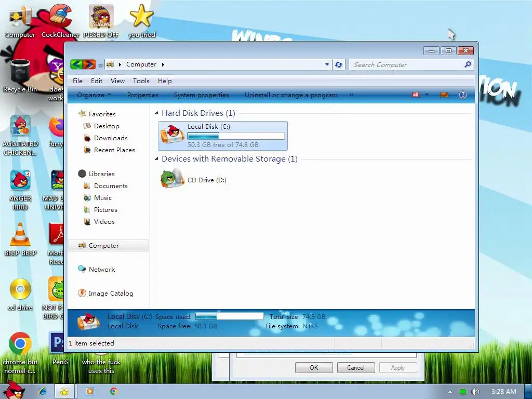Click the BEEP BEEP traffic cone icon
Screen dimensions: 532x399
coord(20,239)
